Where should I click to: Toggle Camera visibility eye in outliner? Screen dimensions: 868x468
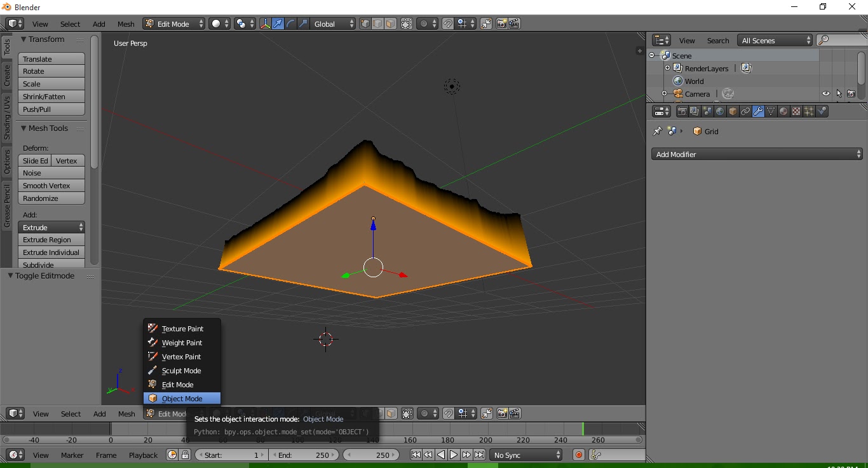[825, 93]
